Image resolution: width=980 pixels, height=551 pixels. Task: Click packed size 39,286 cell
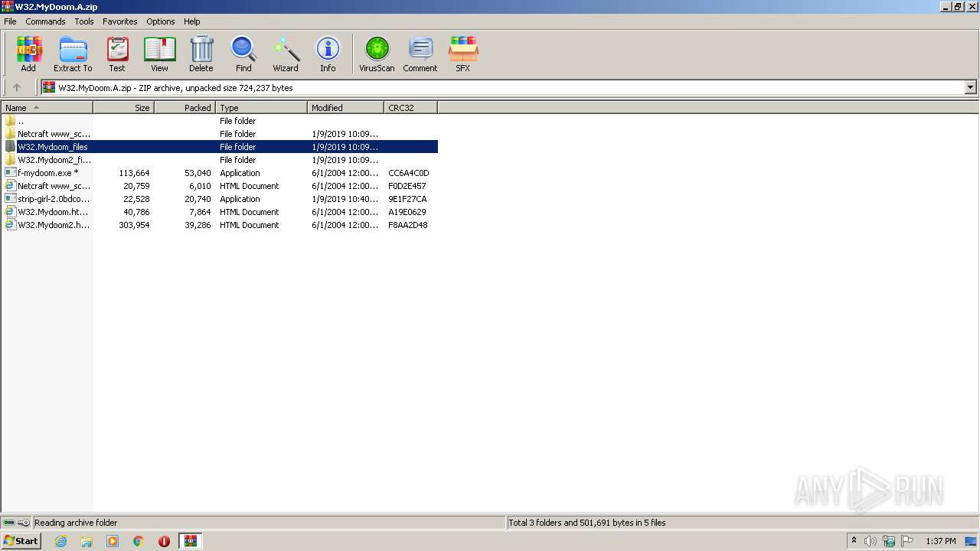(198, 225)
